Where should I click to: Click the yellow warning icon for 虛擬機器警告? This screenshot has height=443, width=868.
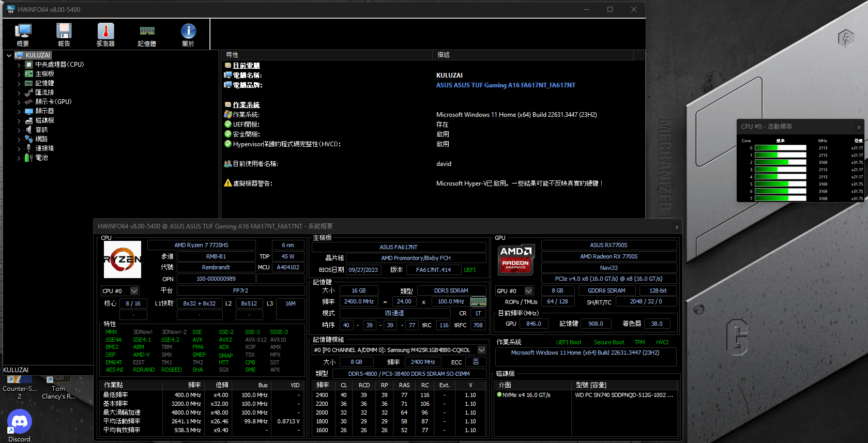click(228, 183)
